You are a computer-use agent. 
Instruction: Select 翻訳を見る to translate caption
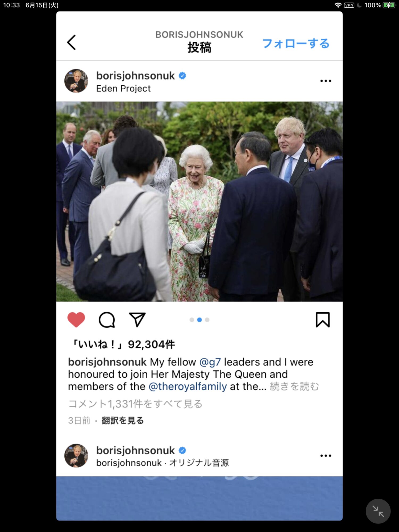coord(123,421)
